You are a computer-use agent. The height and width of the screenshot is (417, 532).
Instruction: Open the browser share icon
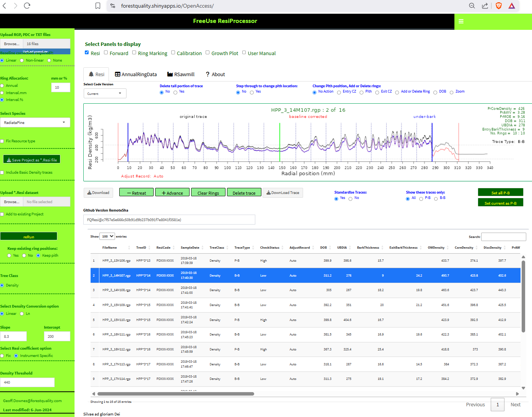tap(485, 6)
